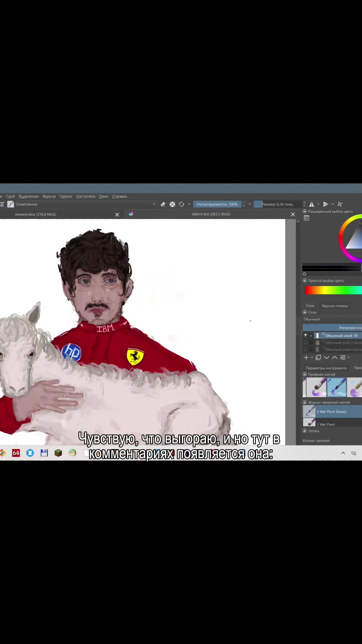Screen dimensions: 362x644
Task: Open the 64 app on the taskbar
Action: (16, 453)
